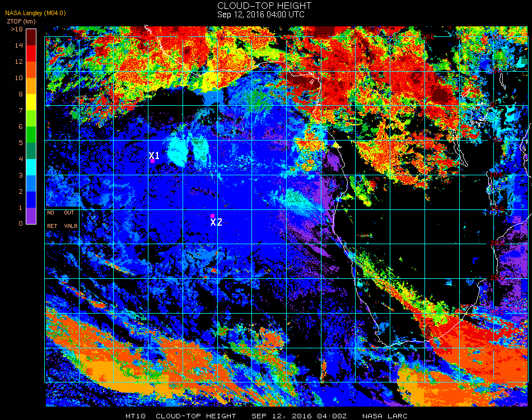Click the 25E longitude label
Image resolution: width=532 pixels, height=420 pixels.
point(428,37)
